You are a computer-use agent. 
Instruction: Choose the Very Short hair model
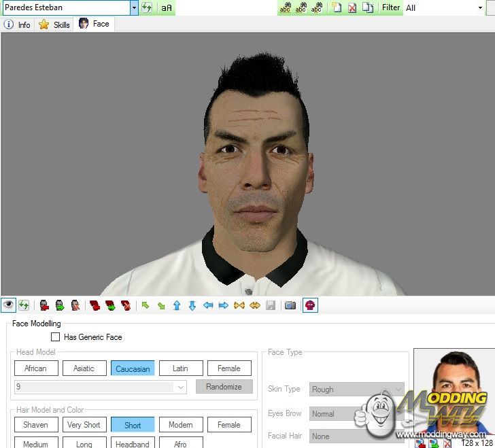[84, 425]
